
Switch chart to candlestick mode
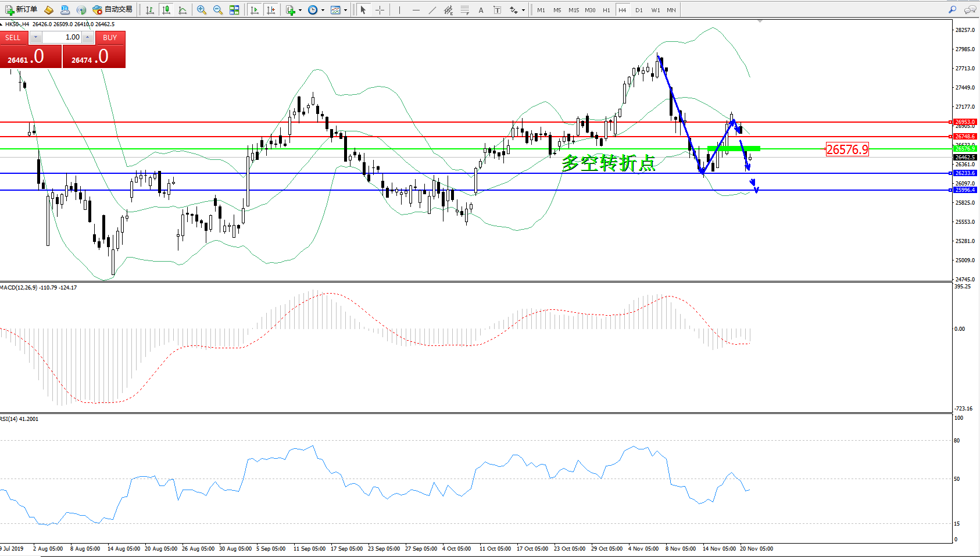[166, 10]
